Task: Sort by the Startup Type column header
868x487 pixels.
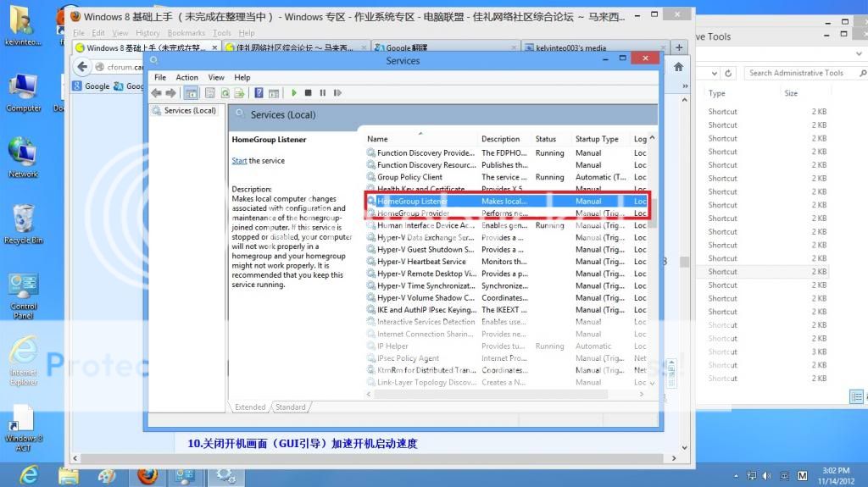Action: [x=598, y=139]
